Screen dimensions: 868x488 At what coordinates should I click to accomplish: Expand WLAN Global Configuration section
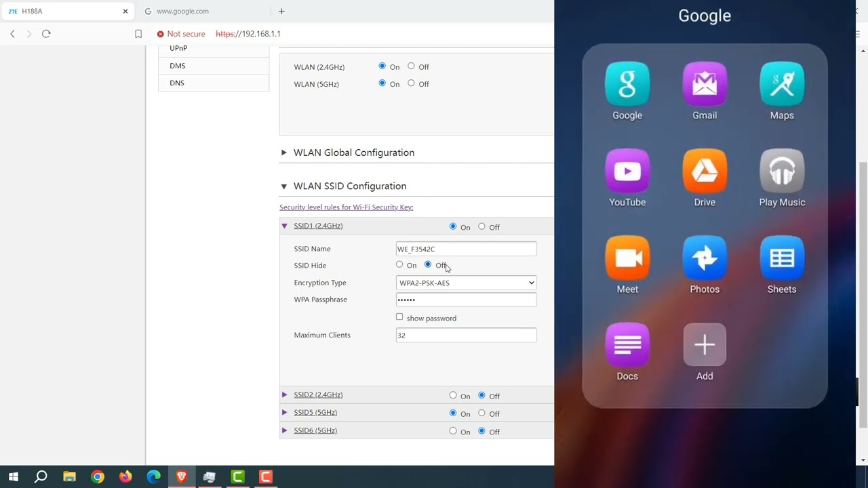coord(283,152)
